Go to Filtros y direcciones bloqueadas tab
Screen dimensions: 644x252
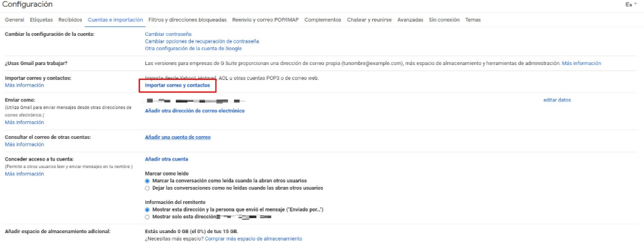187,20
